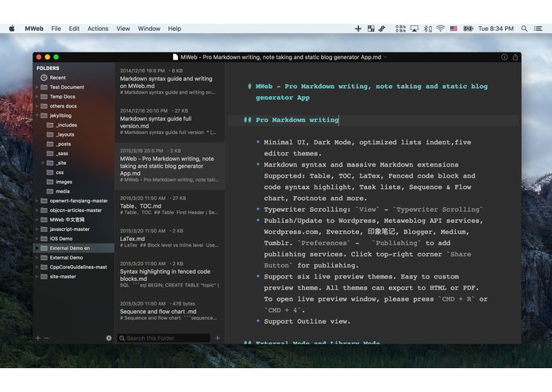Open Syntax highlighting in fenced code blocks.md

170,275
